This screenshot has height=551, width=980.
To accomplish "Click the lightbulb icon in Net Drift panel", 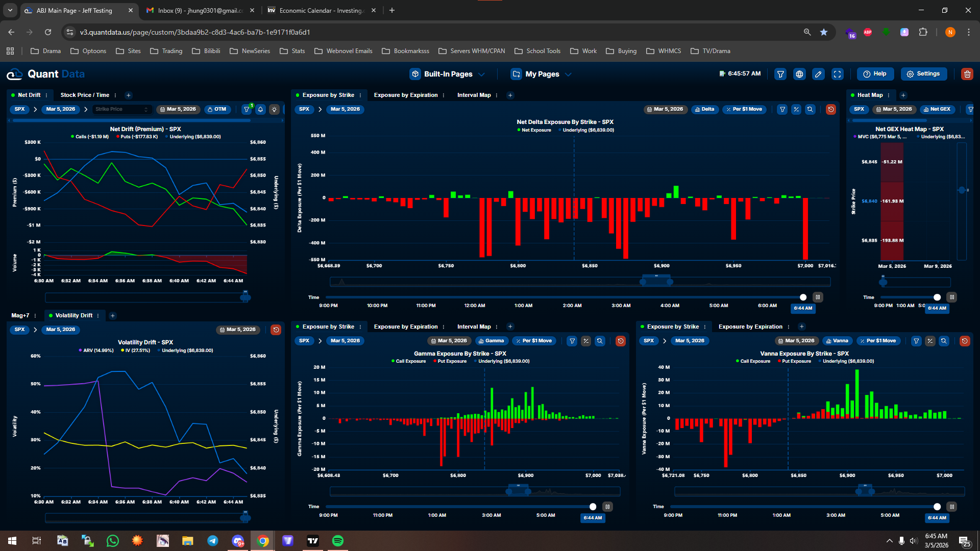I will point(275,109).
